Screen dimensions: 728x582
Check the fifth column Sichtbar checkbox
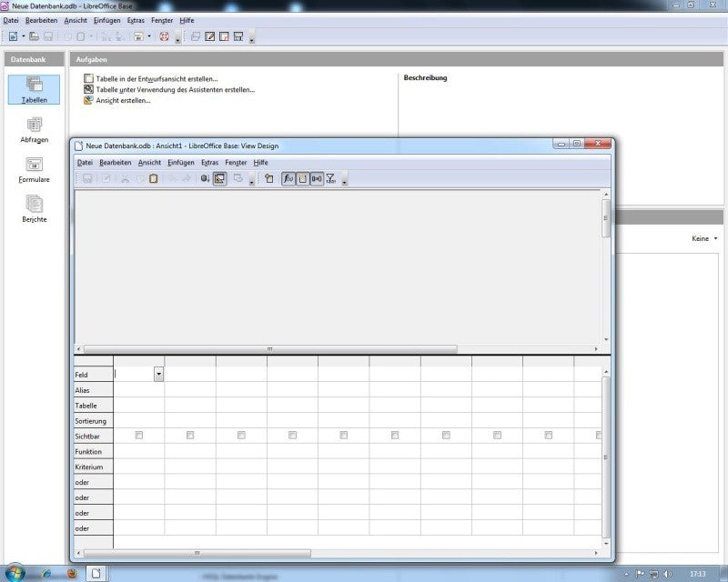(x=344, y=436)
